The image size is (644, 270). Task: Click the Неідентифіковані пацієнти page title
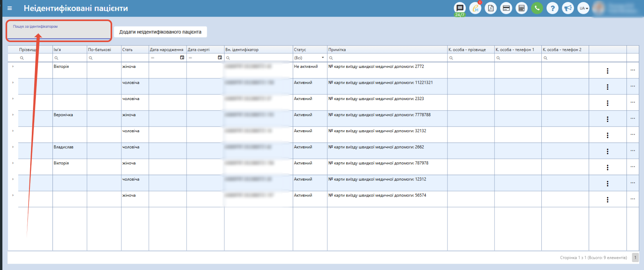tap(76, 8)
